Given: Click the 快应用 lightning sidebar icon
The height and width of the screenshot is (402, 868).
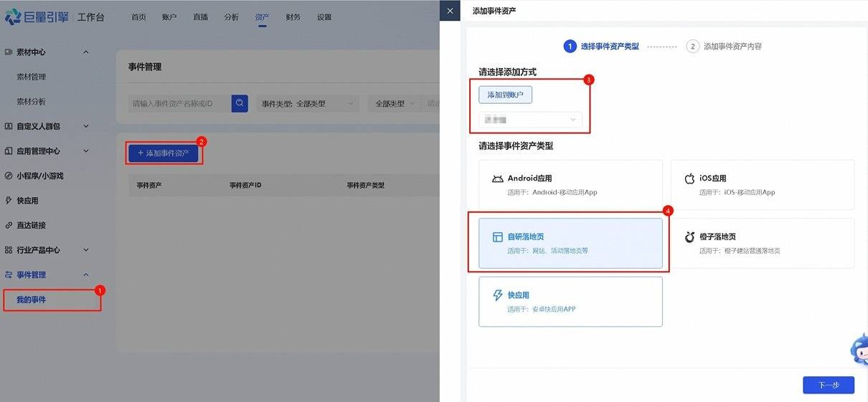Looking at the screenshot, I should tap(9, 201).
